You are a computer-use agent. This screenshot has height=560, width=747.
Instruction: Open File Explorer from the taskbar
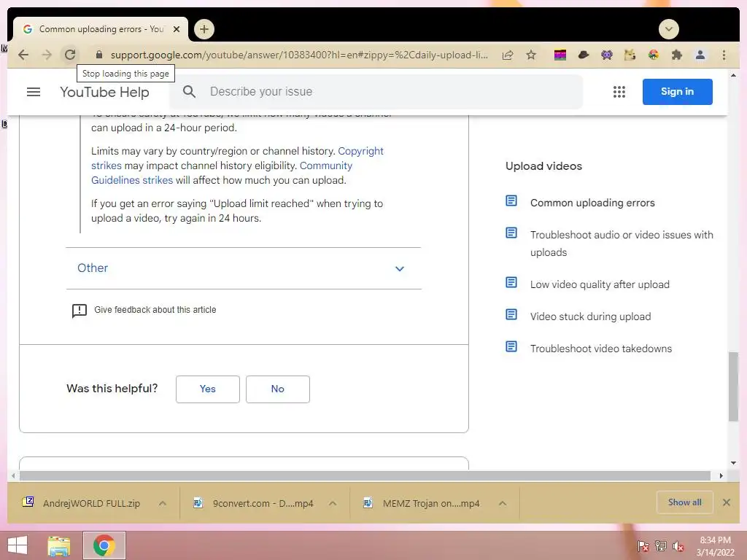(59, 545)
